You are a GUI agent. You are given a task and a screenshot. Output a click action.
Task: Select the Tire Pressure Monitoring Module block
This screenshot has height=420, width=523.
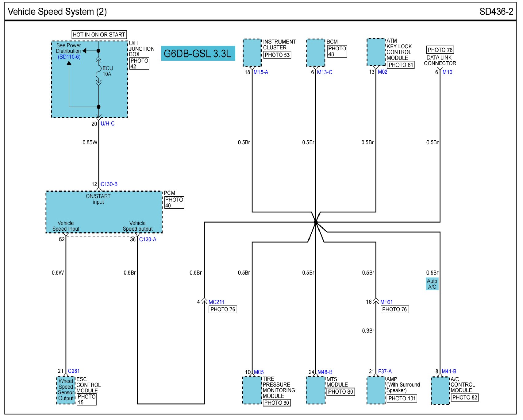[x=252, y=390]
